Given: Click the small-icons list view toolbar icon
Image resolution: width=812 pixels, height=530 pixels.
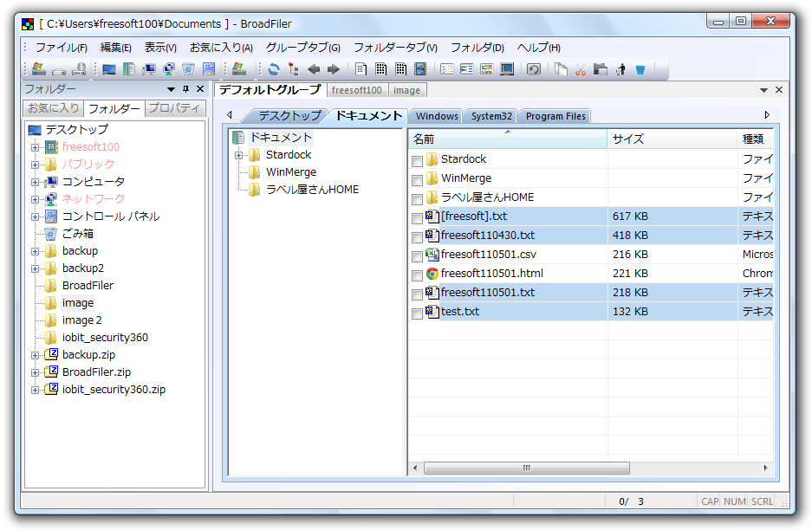Looking at the screenshot, I should [447, 68].
